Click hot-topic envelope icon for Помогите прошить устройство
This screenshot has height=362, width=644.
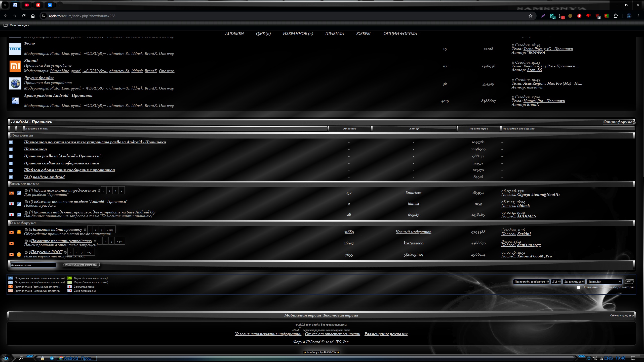[12, 243]
